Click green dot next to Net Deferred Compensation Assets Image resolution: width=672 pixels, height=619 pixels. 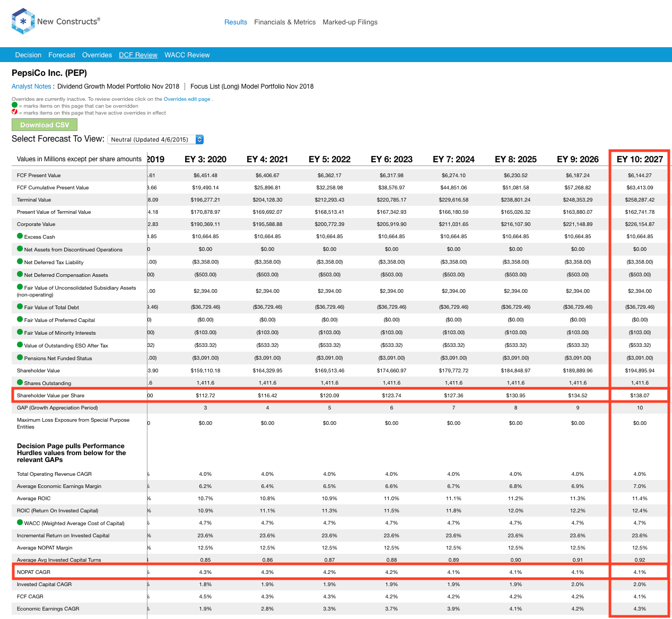(x=20, y=274)
